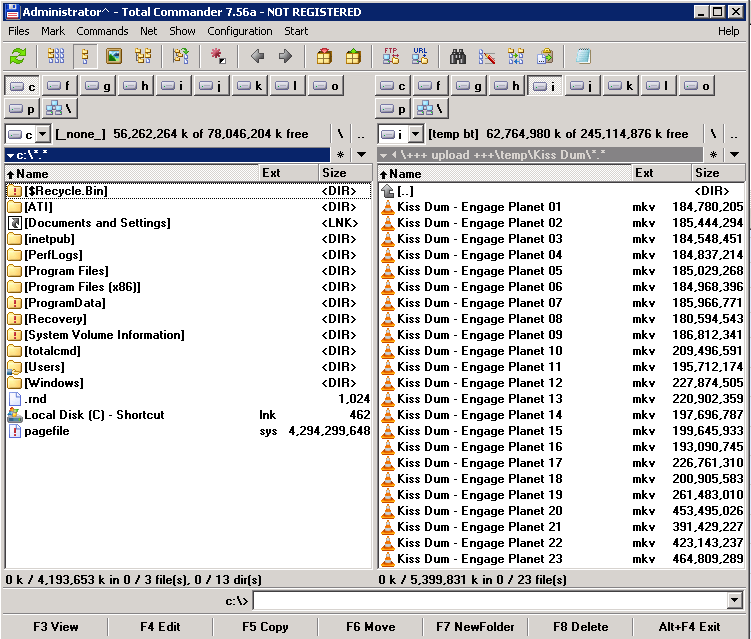Click the F7 NewFolder button
Image resolution: width=751 pixels, height=639 pixels.
coord(475,627)
